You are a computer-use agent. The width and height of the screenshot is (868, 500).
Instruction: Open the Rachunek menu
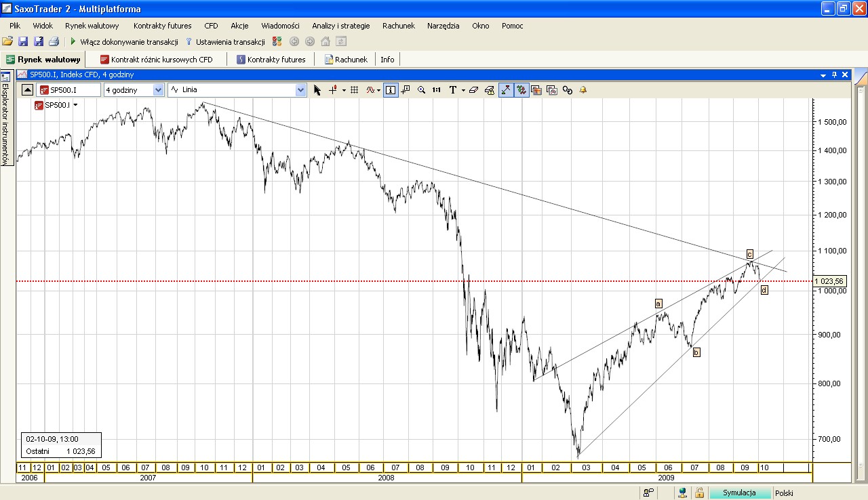399,26
